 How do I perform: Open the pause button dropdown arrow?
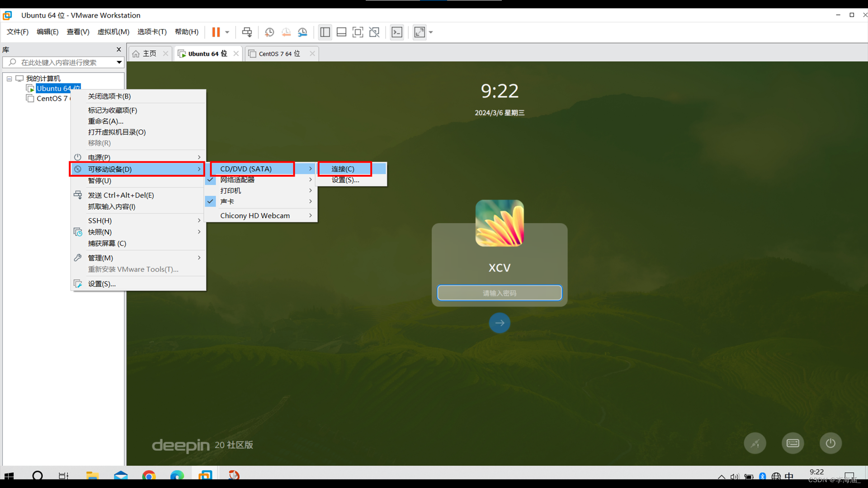(227, 32)
